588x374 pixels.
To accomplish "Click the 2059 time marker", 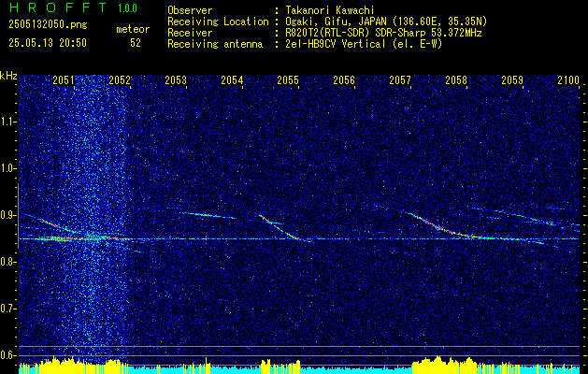I will [512, 80].
